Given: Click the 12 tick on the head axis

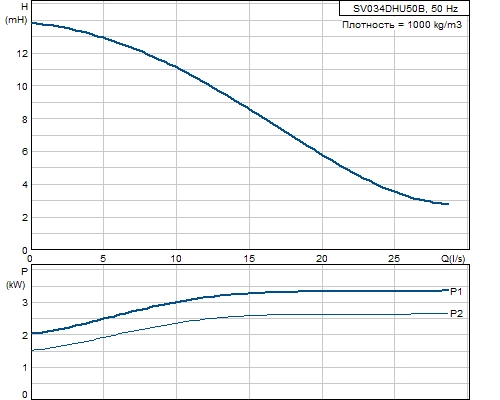Looking at the screenshot, I should tap(22, 53).
